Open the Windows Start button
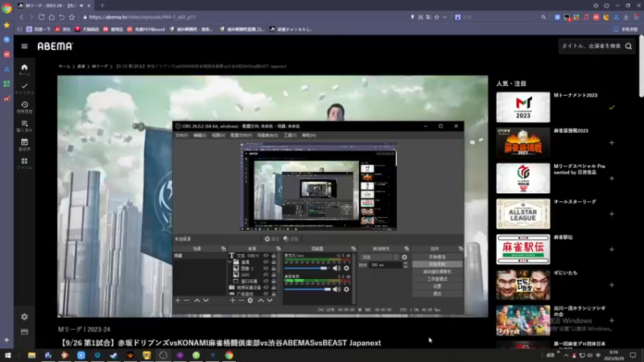 coord(8,356)
